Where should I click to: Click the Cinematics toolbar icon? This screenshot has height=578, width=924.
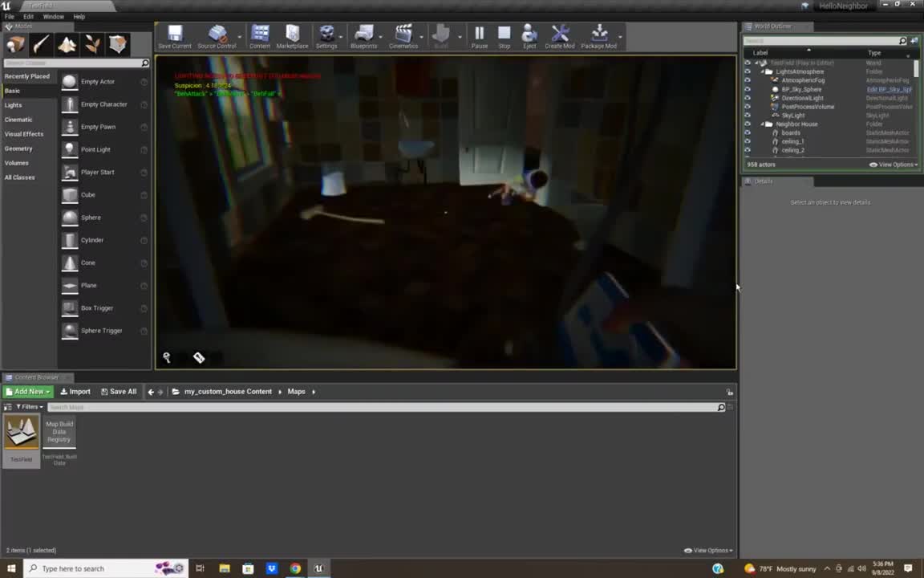tap(403, 34)
